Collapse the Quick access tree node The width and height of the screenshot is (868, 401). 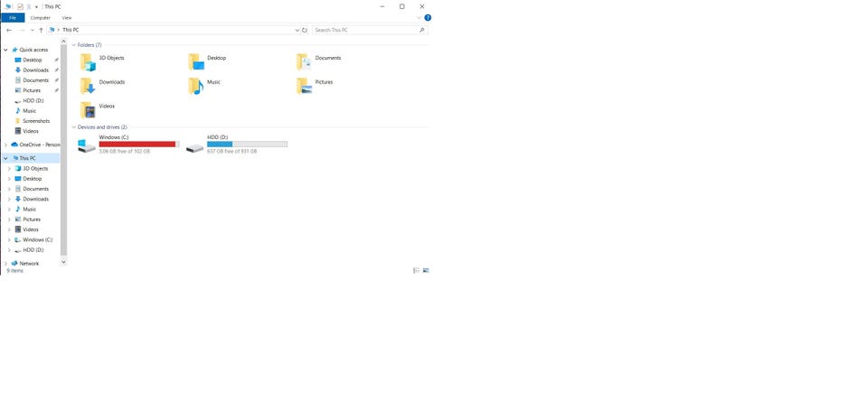click(6, 50)
